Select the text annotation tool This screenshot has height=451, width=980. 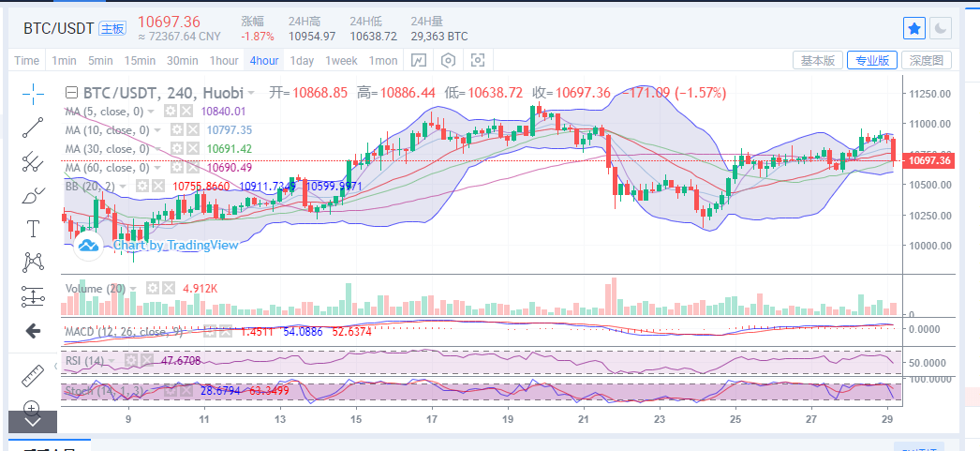(33, 229)
